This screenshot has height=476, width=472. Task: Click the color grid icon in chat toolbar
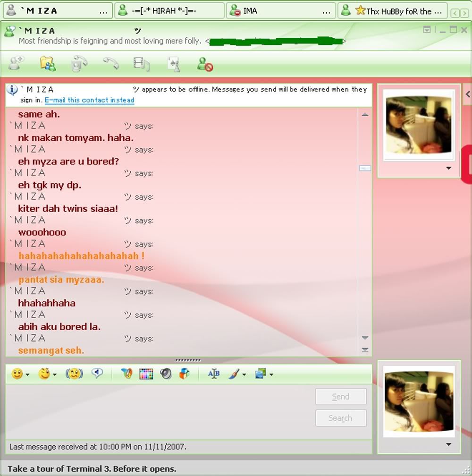tap(146, 374)
